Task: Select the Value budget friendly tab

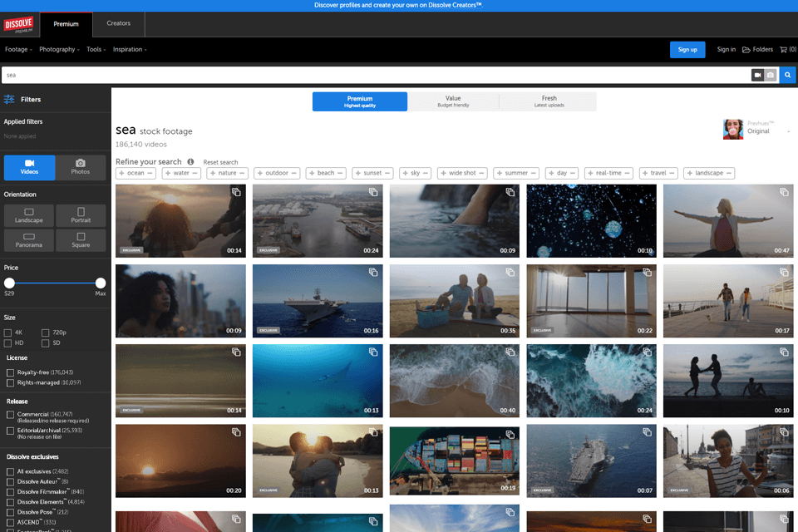Action: 453,101
